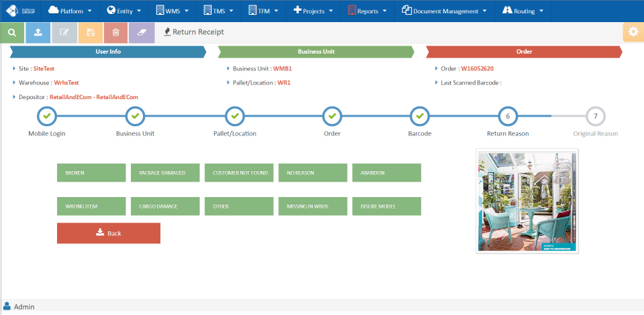Click the red trash delete icon
The width and height of the screenshot is (644, 315).
tap(116, 32)
